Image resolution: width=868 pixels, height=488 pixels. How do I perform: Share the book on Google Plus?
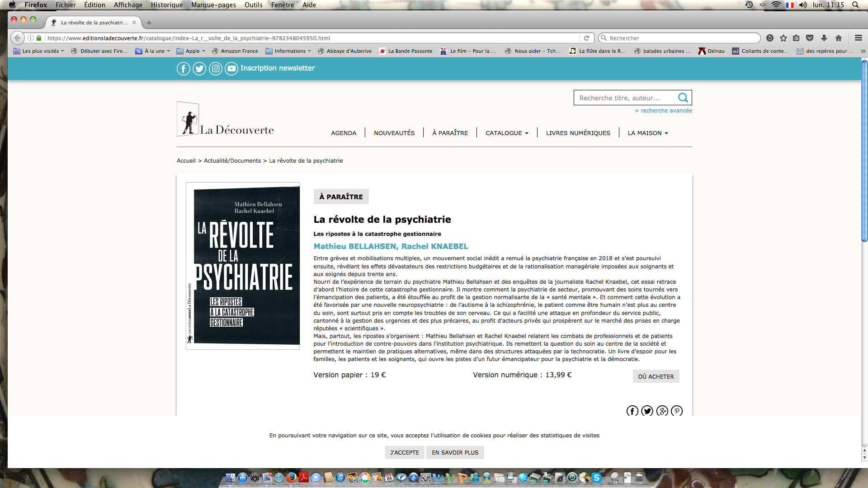tap(662, 411)
